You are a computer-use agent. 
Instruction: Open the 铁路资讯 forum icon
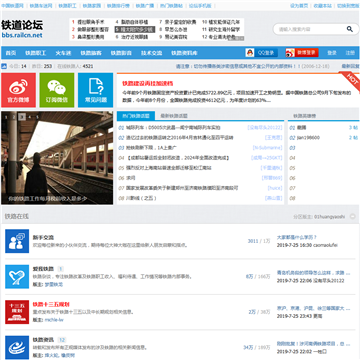[17, 347]
